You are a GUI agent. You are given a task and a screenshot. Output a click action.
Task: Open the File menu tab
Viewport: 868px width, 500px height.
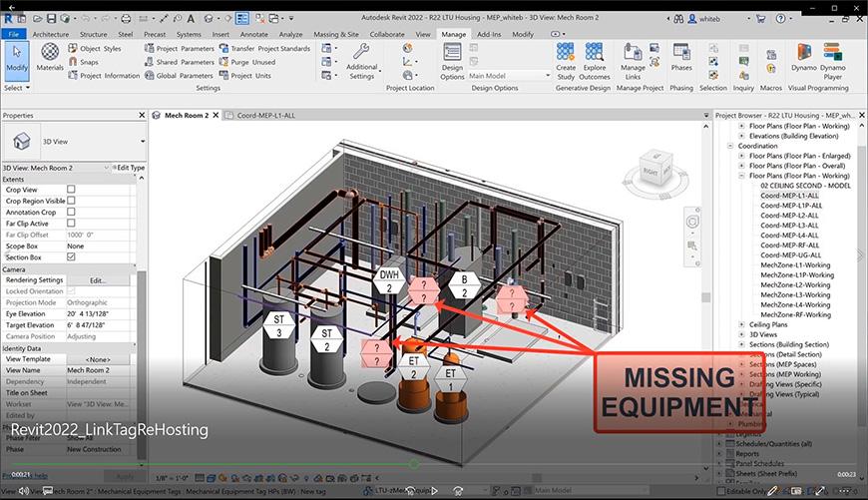[x=13, y=34]
